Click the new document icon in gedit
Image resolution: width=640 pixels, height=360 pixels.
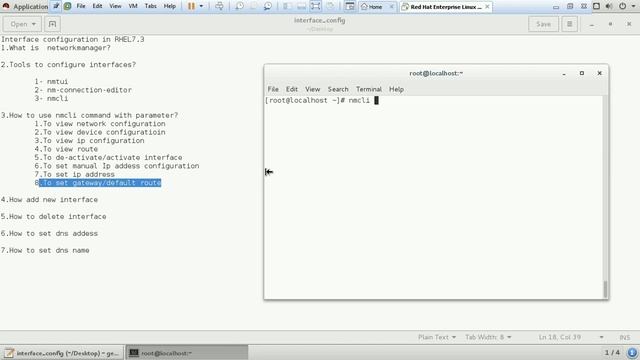pyautogui.click(x=52, y=24)
